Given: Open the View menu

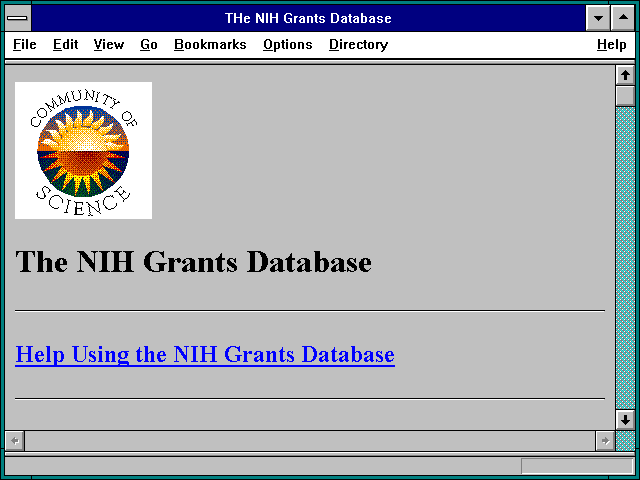Looking at the screenshot, I should (x=109, y=44).
